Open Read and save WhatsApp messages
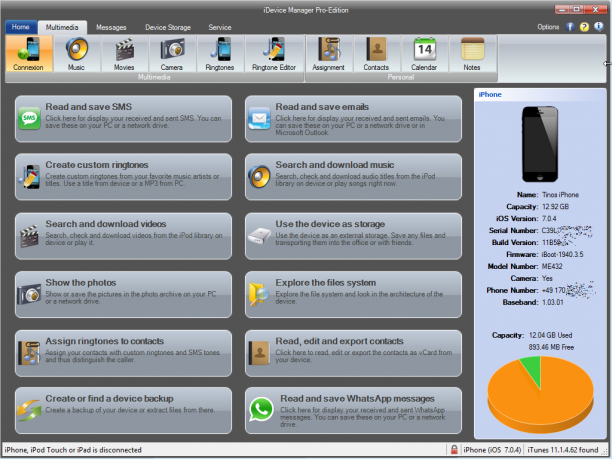 pos(353,410)
